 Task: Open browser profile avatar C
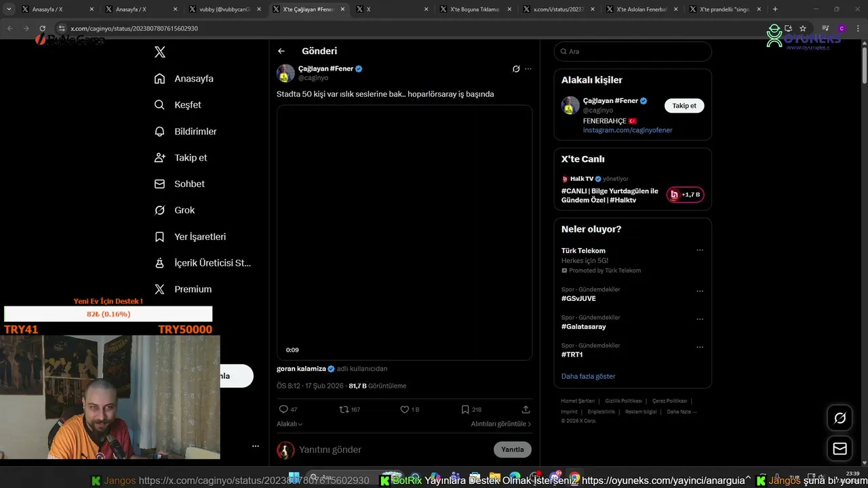tap(842, 28)
